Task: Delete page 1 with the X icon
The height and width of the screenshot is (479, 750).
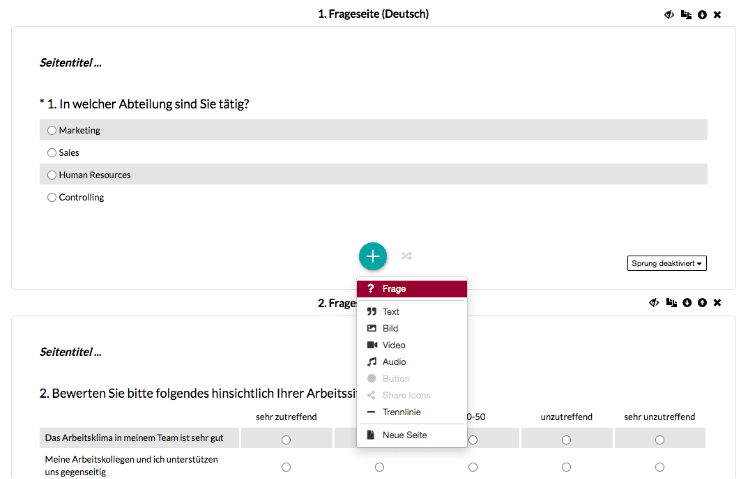Action: [x=717, y=15]
